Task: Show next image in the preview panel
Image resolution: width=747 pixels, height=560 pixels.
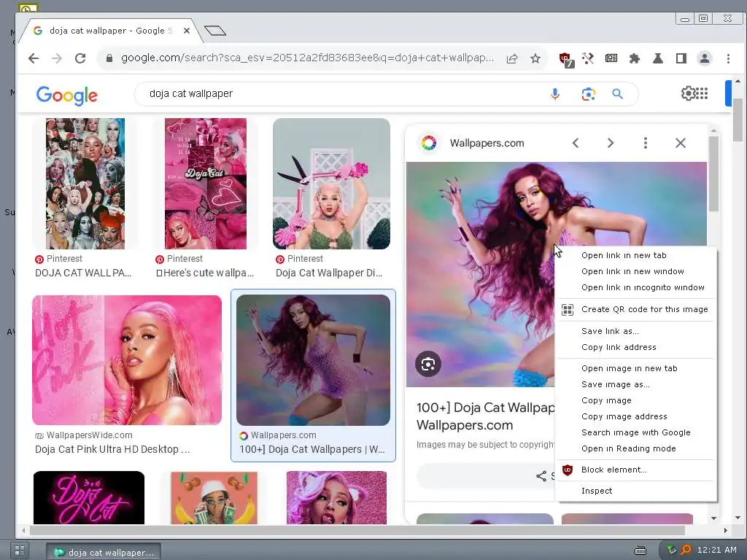Action: pos(611,143)
